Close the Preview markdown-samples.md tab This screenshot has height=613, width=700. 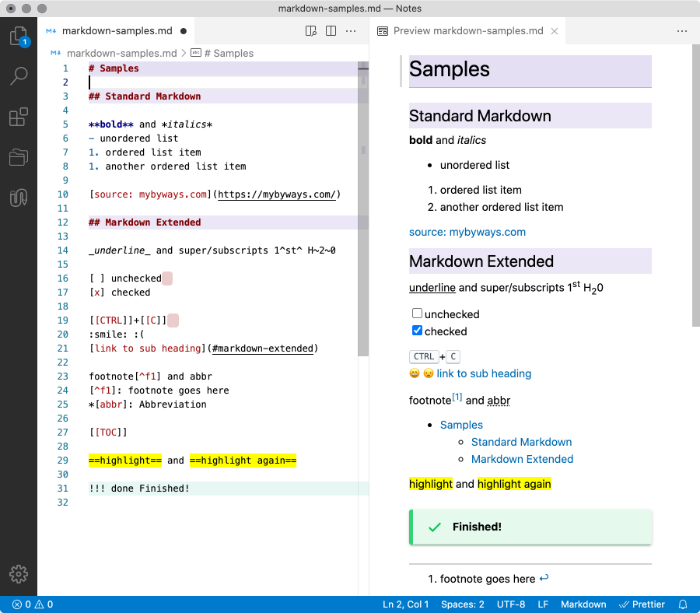pyautogui.click(x=554, y=31)
